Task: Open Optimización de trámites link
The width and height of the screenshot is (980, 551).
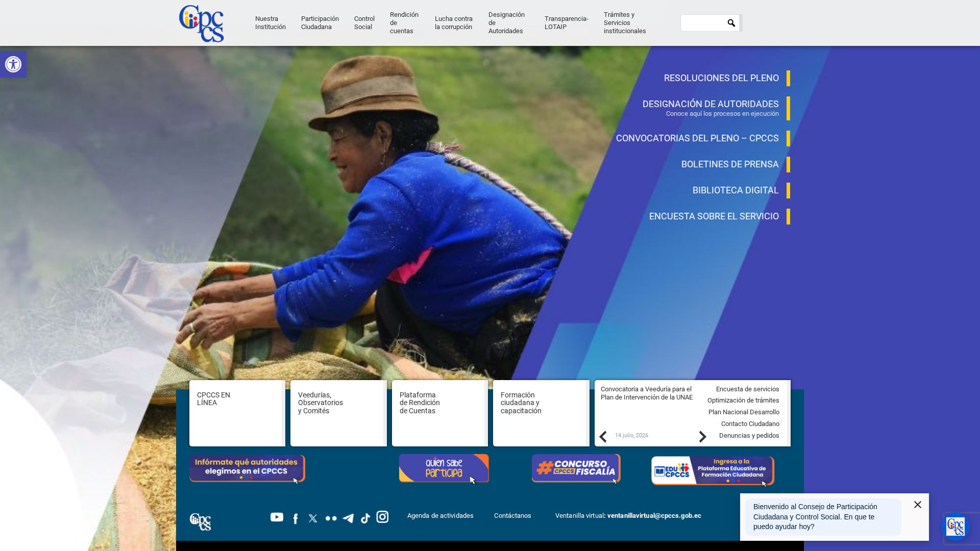Action: [x=743, y=400]
